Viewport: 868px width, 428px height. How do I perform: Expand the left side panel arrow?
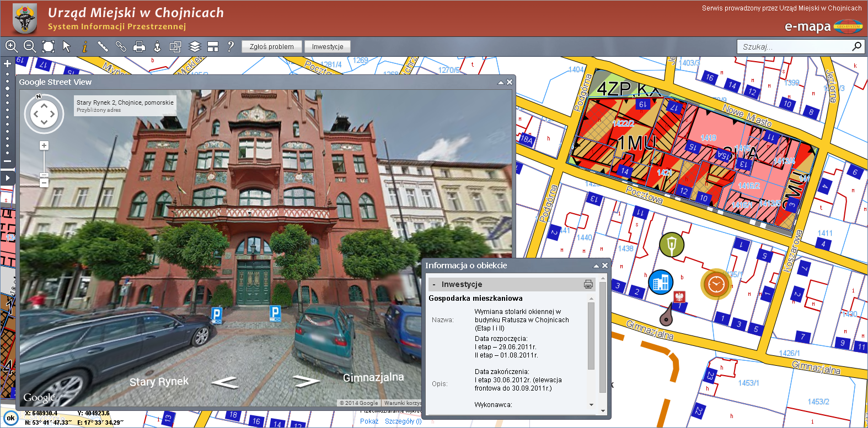(7, 178)
